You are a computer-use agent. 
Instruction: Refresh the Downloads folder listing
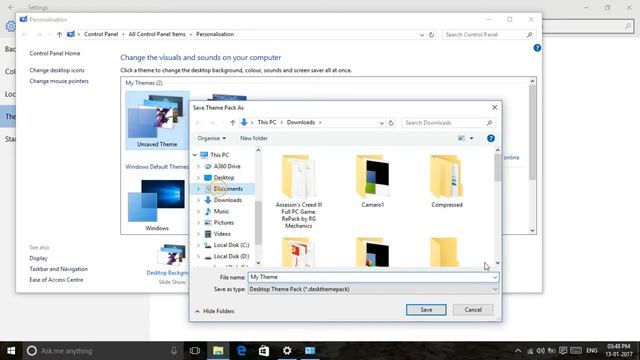tap(391, 122)
